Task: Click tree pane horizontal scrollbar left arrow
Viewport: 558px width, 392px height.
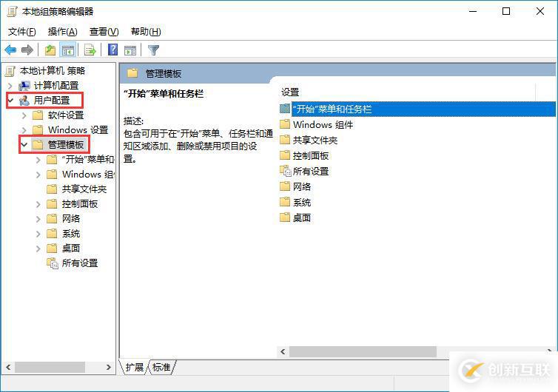Action: pyautogui.click(x=8, y=367)
